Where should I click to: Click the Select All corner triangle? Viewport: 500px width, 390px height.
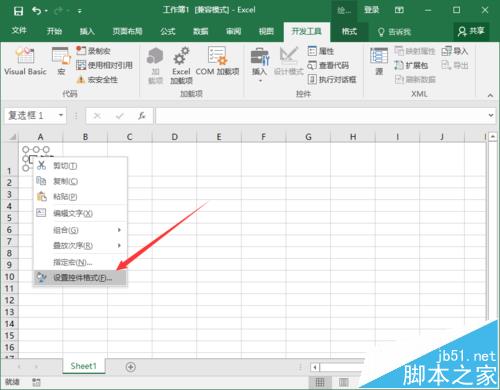(x=12, y=137)
